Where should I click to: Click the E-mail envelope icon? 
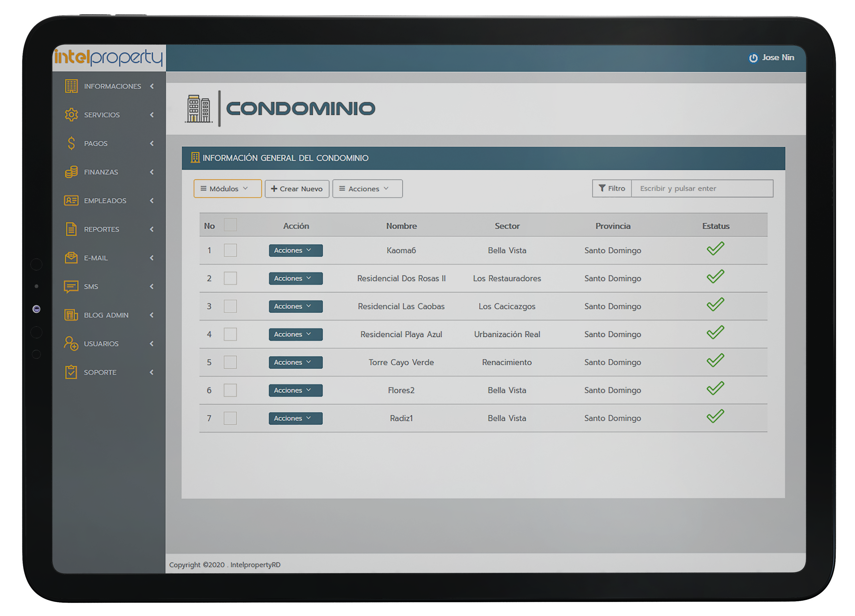[x=71, y=258]
